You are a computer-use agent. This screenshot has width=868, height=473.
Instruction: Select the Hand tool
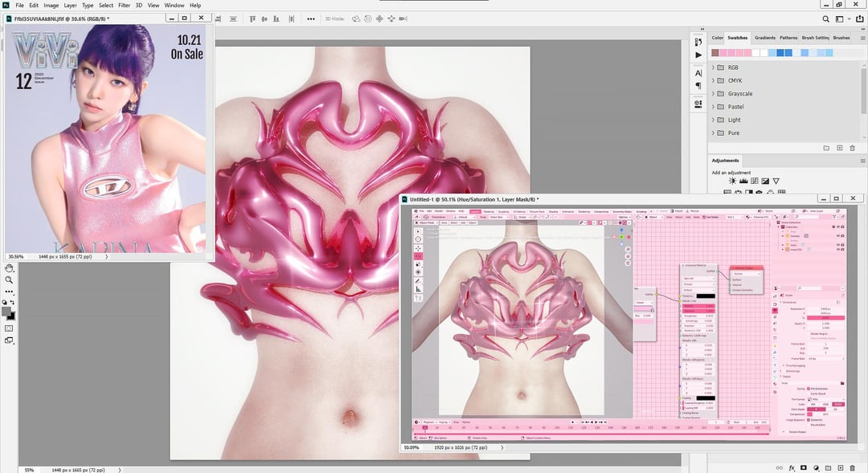[x=10, y=268]
